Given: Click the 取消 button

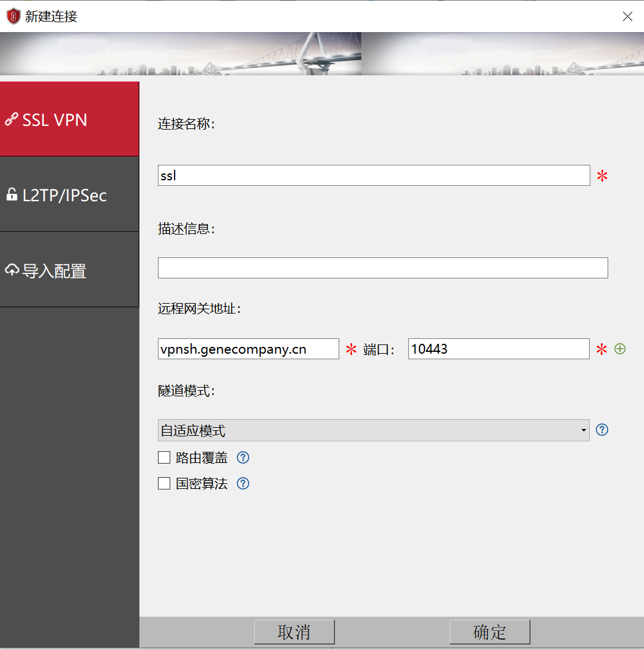Looking at the screenshot, I should (294, 632).
